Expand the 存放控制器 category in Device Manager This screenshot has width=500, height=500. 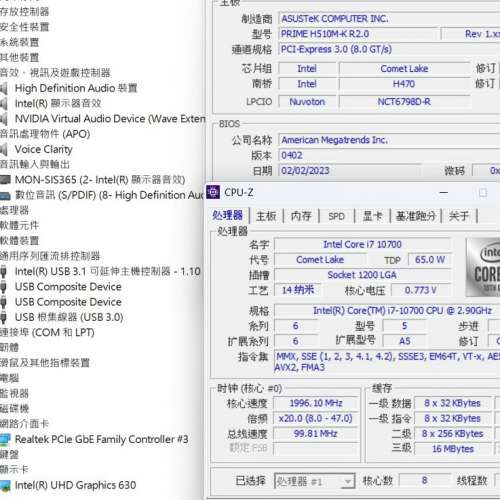[24, 12]
